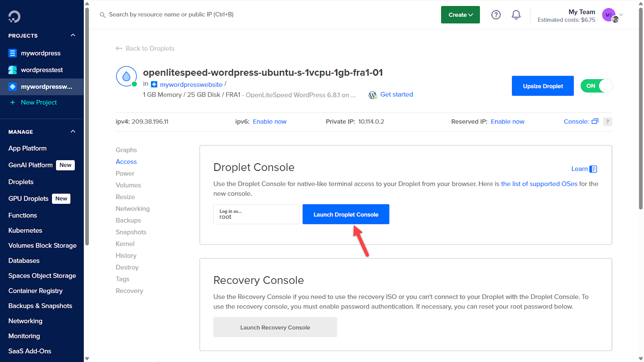Open the Snapshots tab
Screen dimensions: 644x362
pos(131,232)
